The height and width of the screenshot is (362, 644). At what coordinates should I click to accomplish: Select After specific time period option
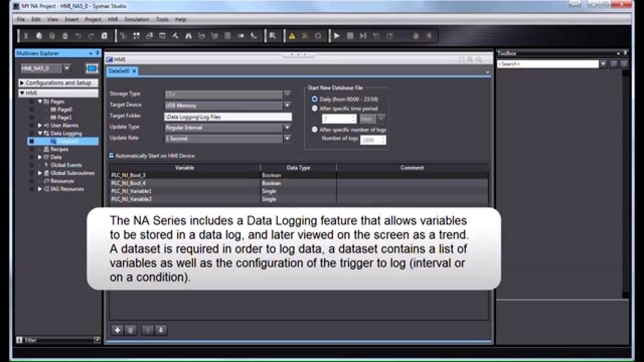[x=314, y=109]
